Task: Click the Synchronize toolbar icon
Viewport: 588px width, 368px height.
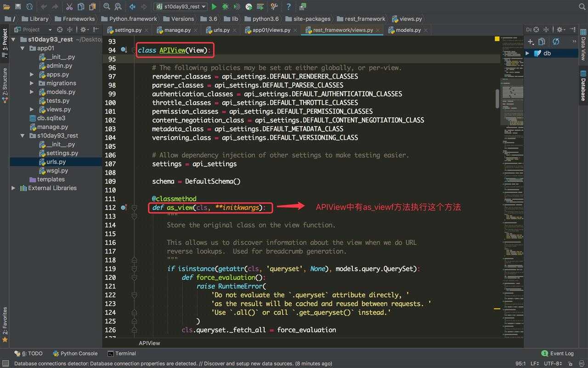Action: point(29,6)
